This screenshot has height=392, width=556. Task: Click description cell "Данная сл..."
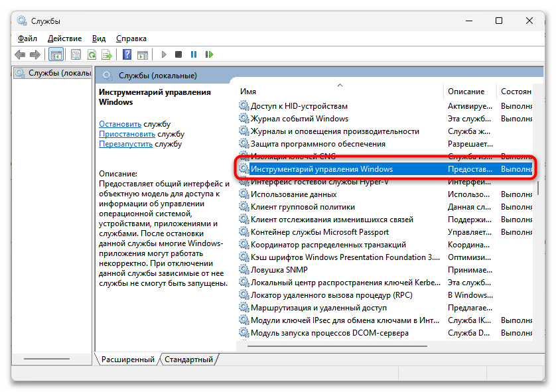tap(469, 207)
